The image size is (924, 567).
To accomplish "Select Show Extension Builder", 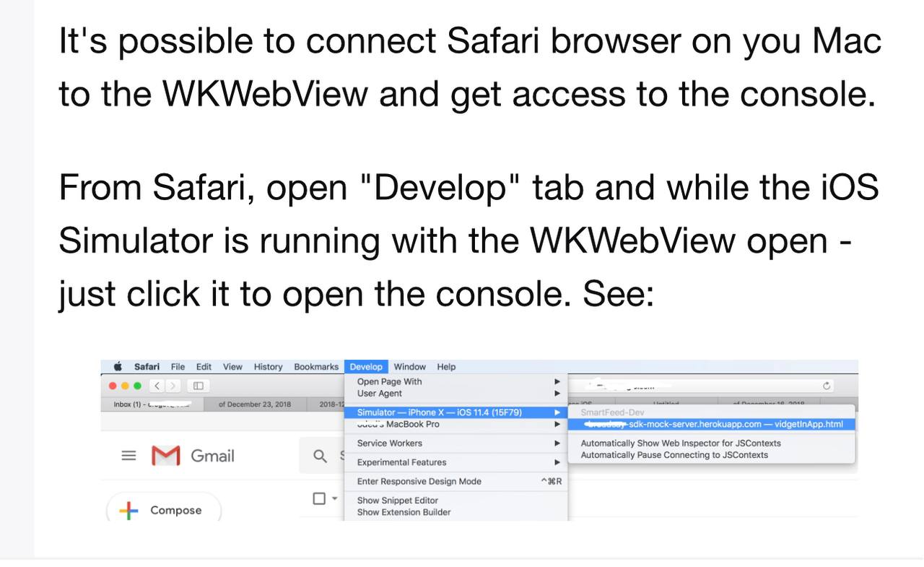I will pyautogui.click(x=457, y=512).
